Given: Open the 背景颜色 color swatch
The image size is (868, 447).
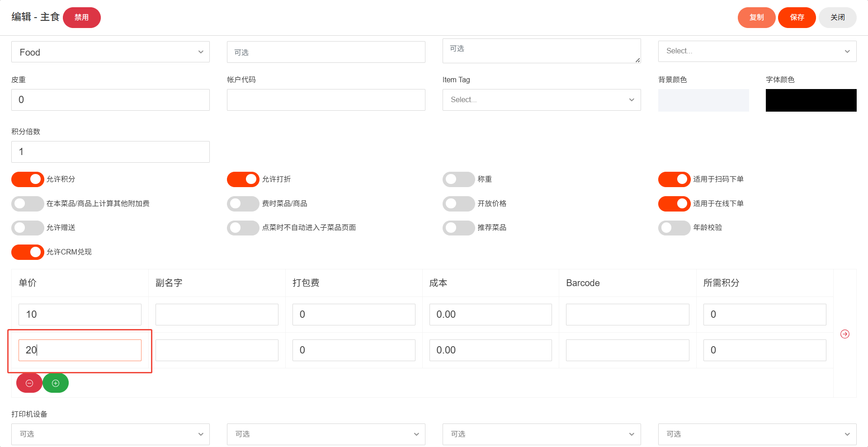Looking at the screenshot, I should (x=703, y=100).
